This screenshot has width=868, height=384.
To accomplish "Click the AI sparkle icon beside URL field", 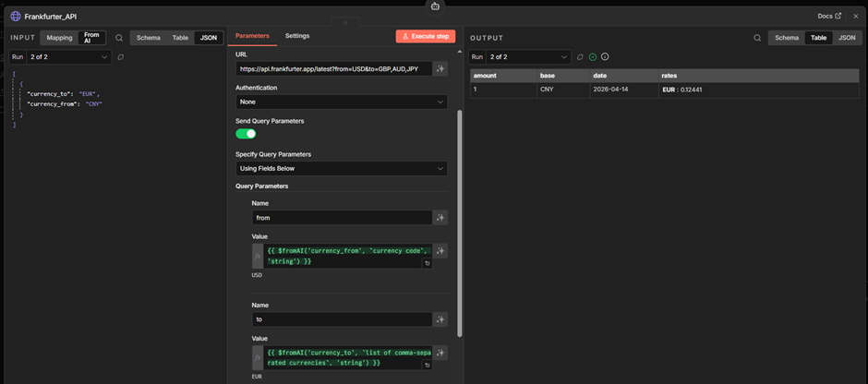I will click(440, 68).
